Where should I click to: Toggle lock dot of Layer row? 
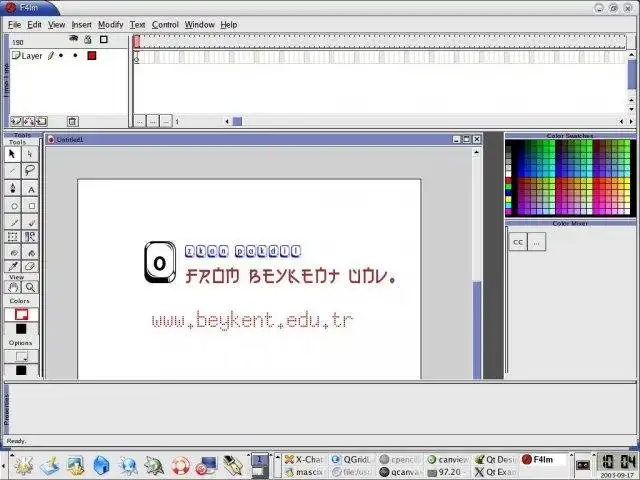pyautogui.click(x=75, y=56)
